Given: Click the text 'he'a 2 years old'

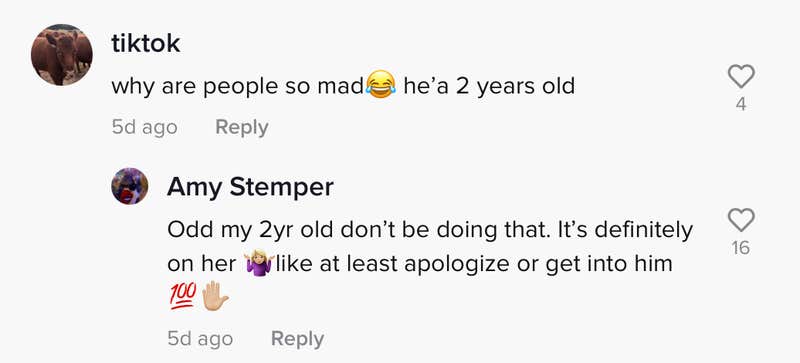Looking at the screenshot, I should [489, 87].
